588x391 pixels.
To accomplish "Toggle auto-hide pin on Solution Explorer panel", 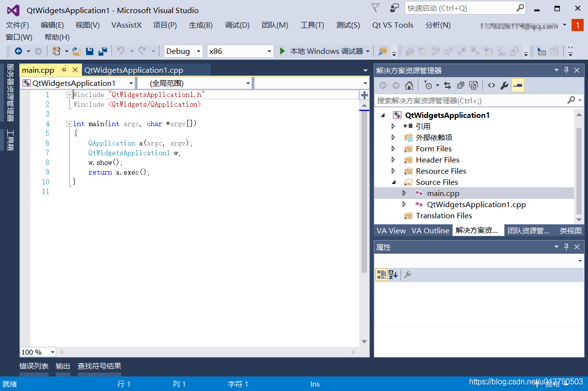I will tap(567, 70).
